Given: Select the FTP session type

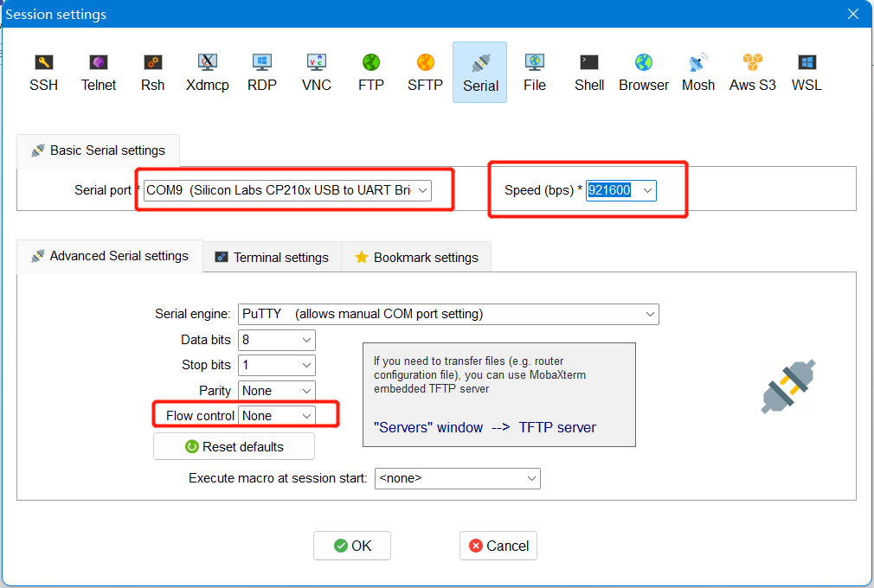Looking at the screenshot, I should click(371, 73).
